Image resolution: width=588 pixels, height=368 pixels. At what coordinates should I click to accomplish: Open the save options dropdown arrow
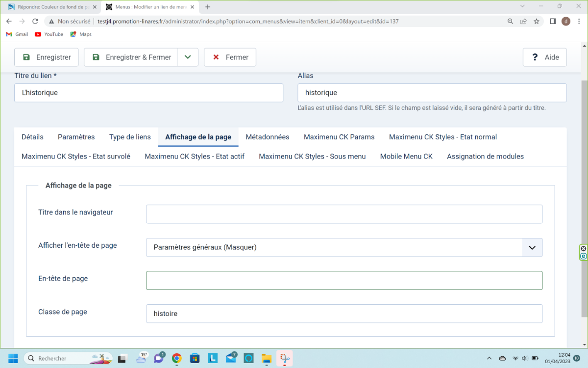click(x=188, y=57)
